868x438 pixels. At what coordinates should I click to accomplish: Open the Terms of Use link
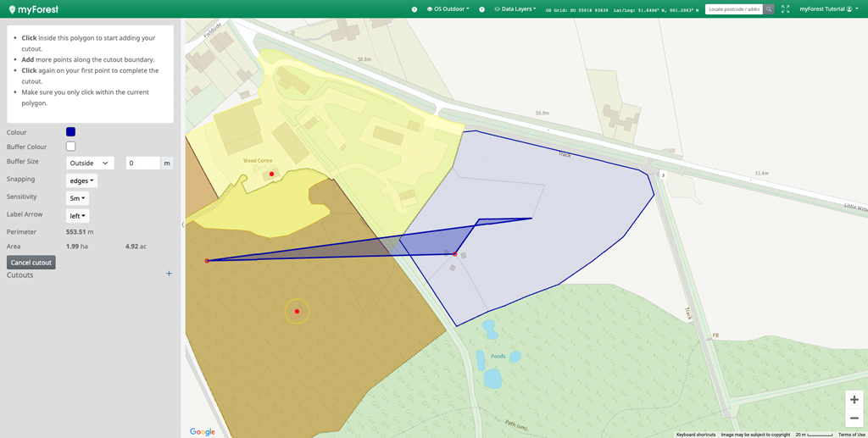(x=851, y=435)
